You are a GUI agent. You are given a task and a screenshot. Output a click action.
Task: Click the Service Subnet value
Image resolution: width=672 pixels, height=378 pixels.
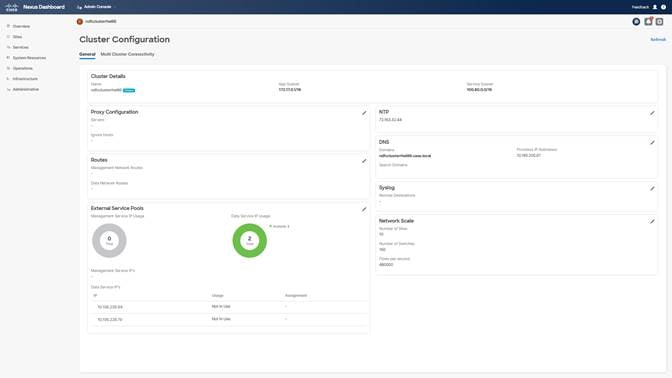(x=479, y=90)
